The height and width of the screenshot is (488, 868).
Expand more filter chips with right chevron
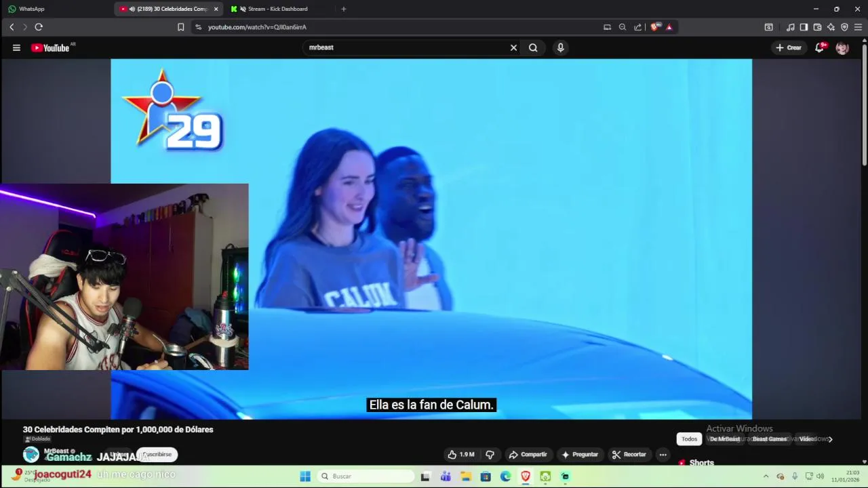830,439
